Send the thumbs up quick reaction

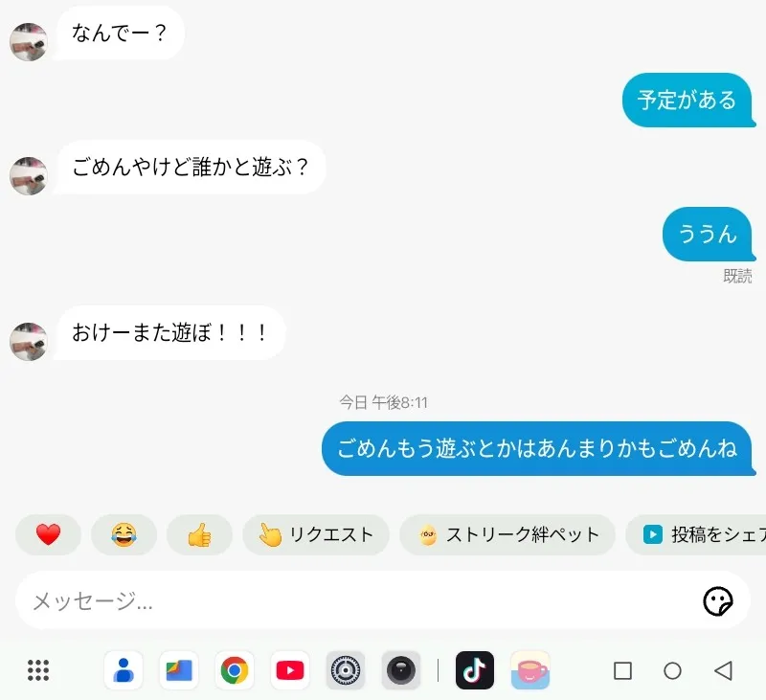point(199,534)
